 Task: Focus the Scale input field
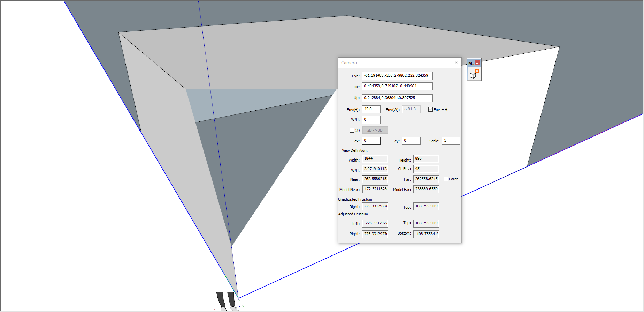tap(451, 141)
